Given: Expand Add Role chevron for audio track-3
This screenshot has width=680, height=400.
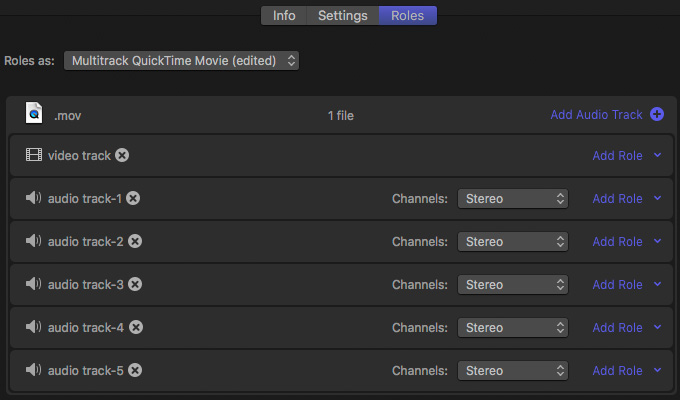Looking at the screenshot, I should click(x=657, y=284).
